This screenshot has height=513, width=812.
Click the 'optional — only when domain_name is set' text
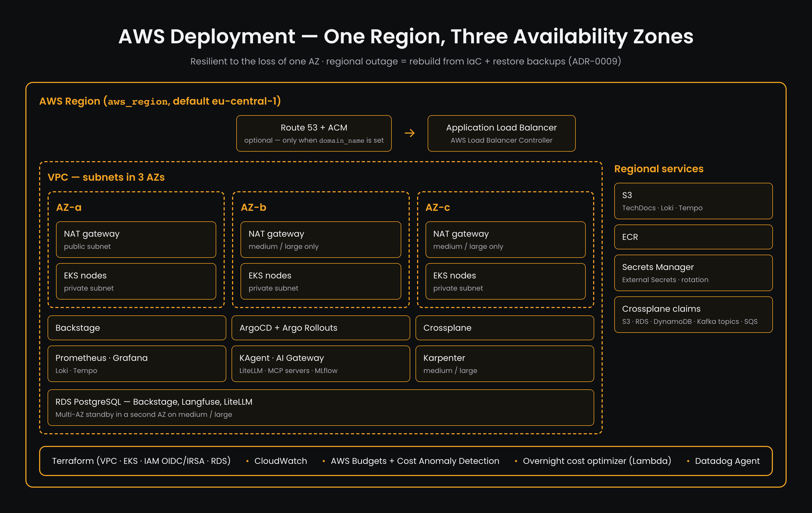tap(314, 140)
